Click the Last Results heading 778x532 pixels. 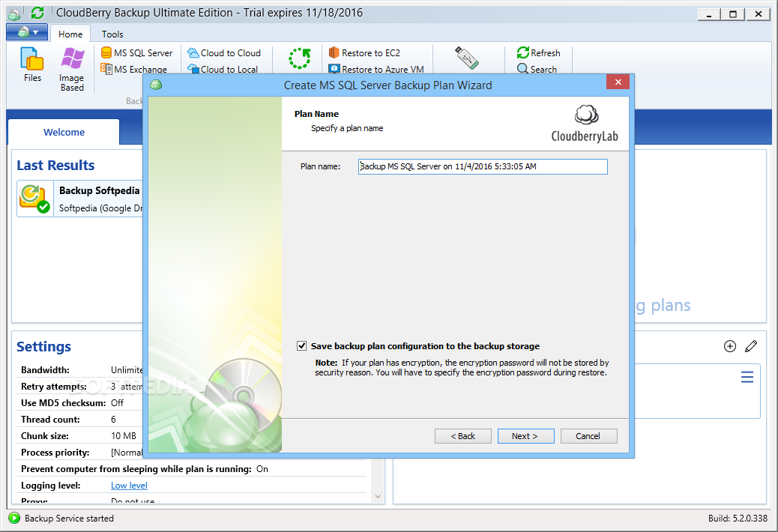[55, 165]
